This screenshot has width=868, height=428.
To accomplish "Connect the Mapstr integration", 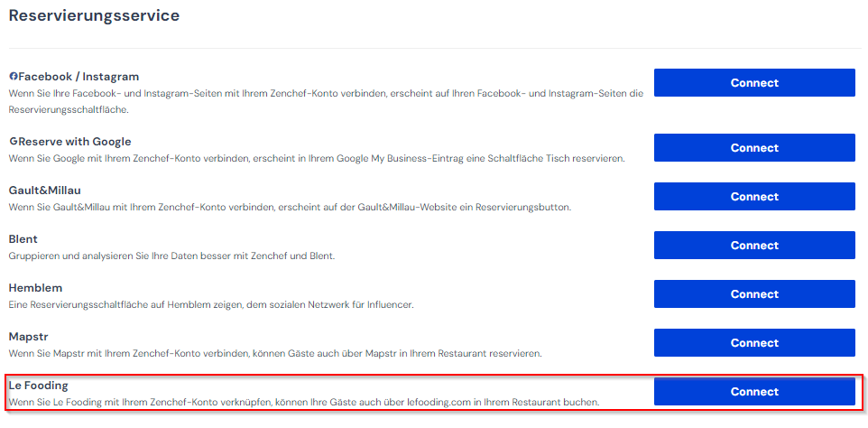I will click(754, 343).
